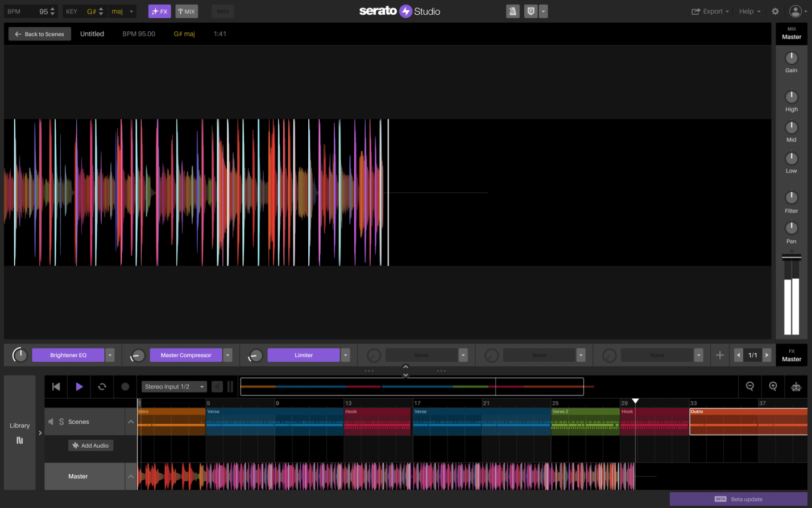
Task: Open application settings via the gear icon
Action: (774, 11)
